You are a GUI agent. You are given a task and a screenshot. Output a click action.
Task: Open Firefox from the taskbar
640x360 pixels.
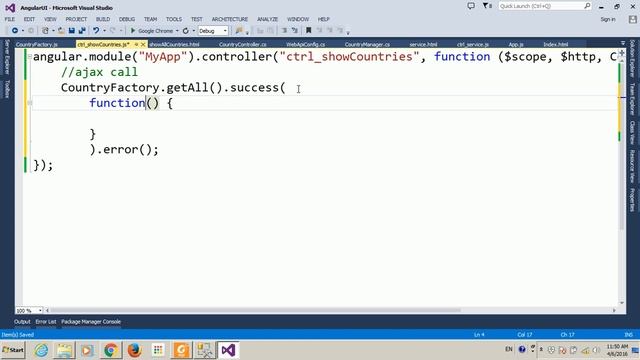(x=134, y=350)
